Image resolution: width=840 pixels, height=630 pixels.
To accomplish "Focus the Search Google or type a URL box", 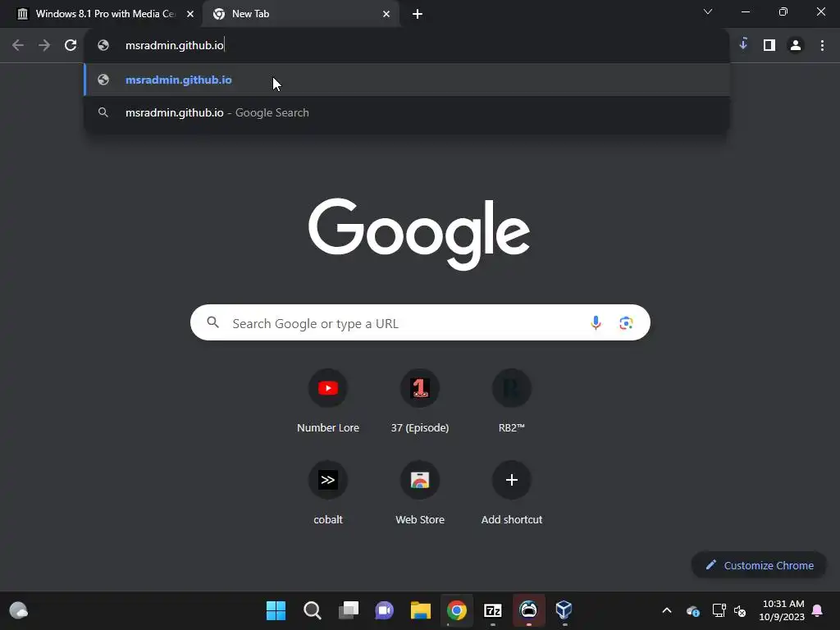I will point(420,323).
